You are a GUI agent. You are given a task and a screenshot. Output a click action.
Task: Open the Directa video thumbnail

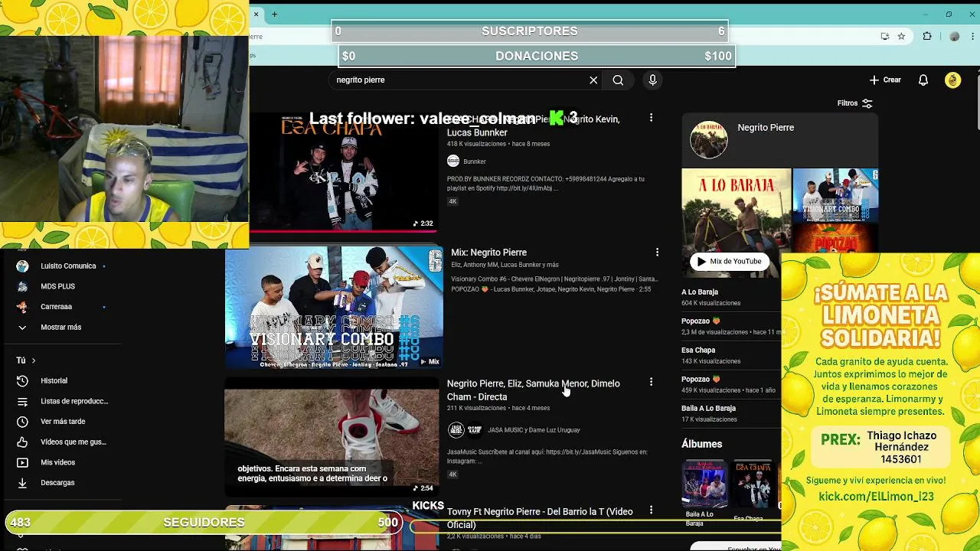pyautogui.click(x=332, y=436)
